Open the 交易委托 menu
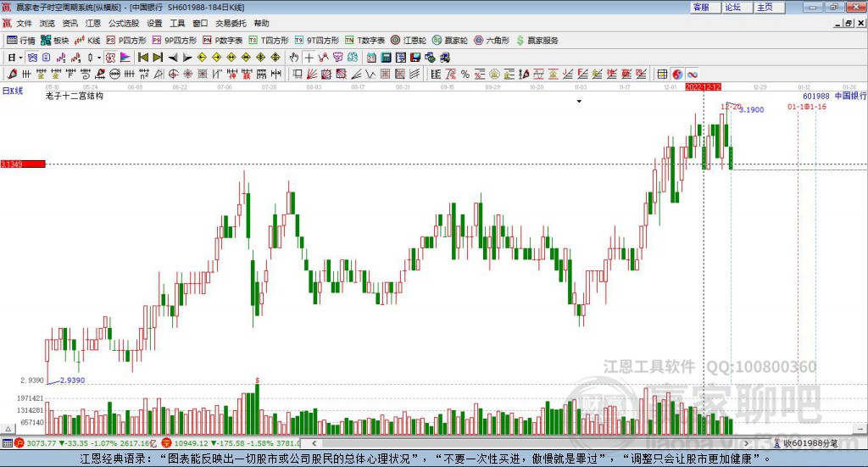This screenshot has width=868, height=467. click(x=231, y=23)
